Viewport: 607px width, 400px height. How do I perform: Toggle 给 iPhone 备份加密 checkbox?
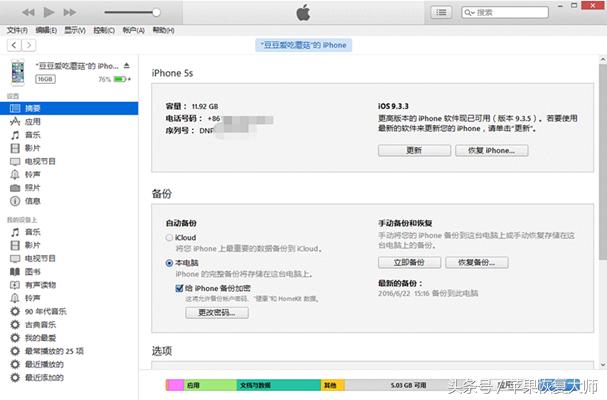[x=179, y=288]
